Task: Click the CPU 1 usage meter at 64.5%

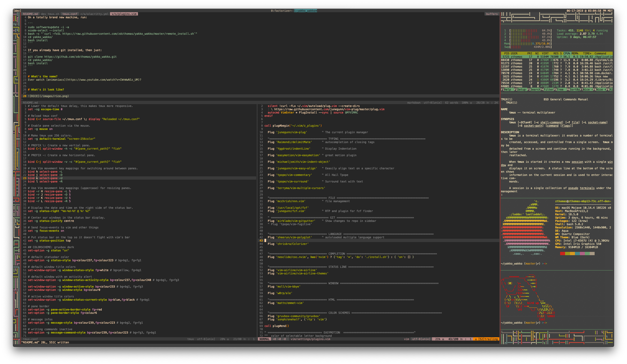Action: coord(528,30)
